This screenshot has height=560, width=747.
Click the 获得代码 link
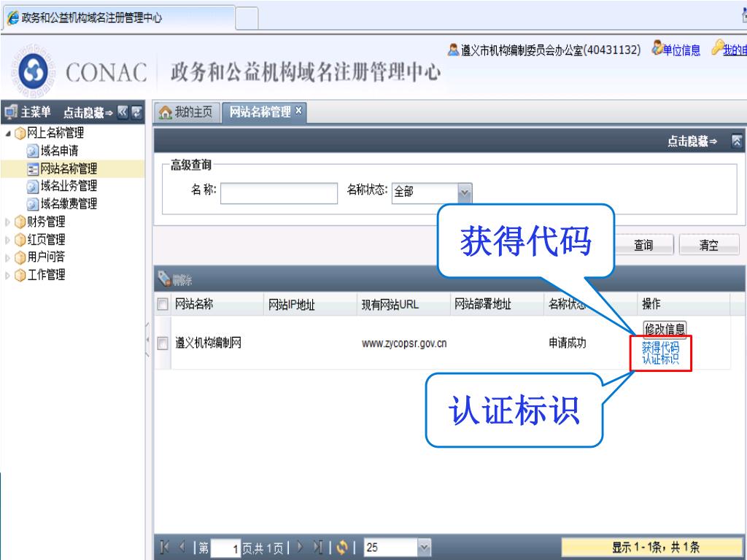coord(660,348)
